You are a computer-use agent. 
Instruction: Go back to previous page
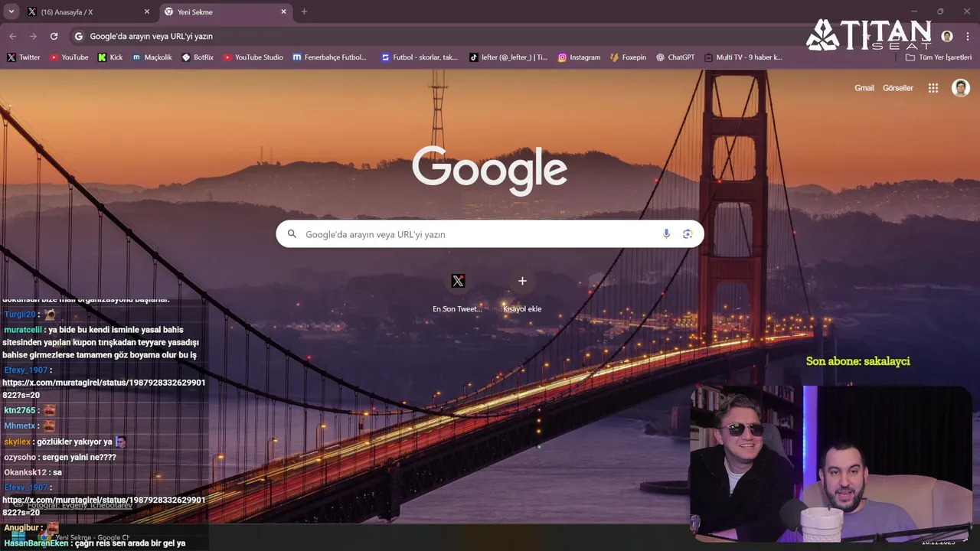tap(13, 36)
